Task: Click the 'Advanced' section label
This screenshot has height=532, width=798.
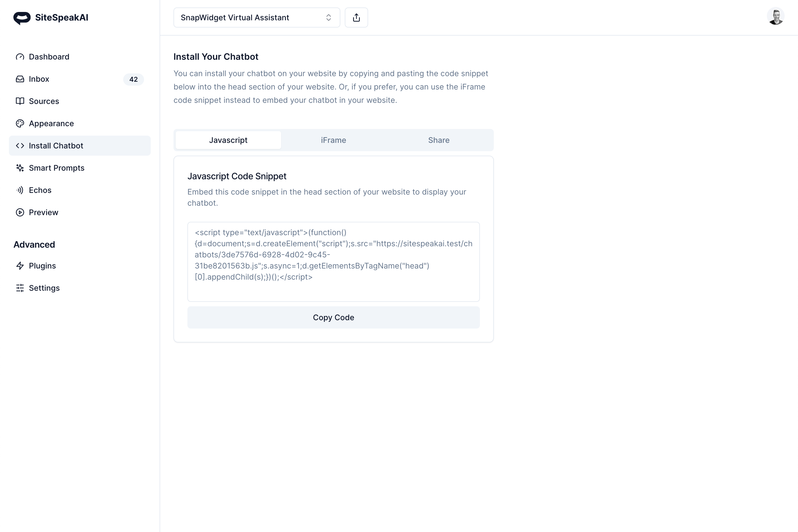Action: [34, 245]
